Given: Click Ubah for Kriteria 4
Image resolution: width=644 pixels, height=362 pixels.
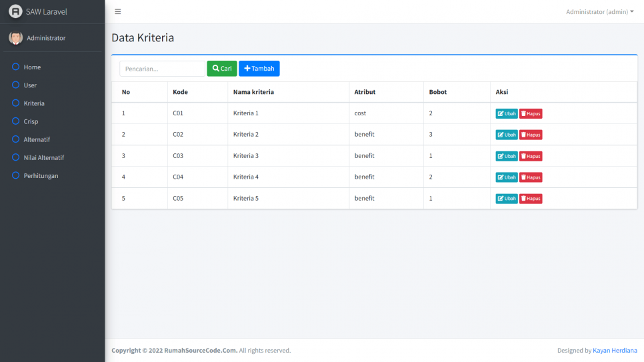Looking at the screenshot, I should point(507,177).
